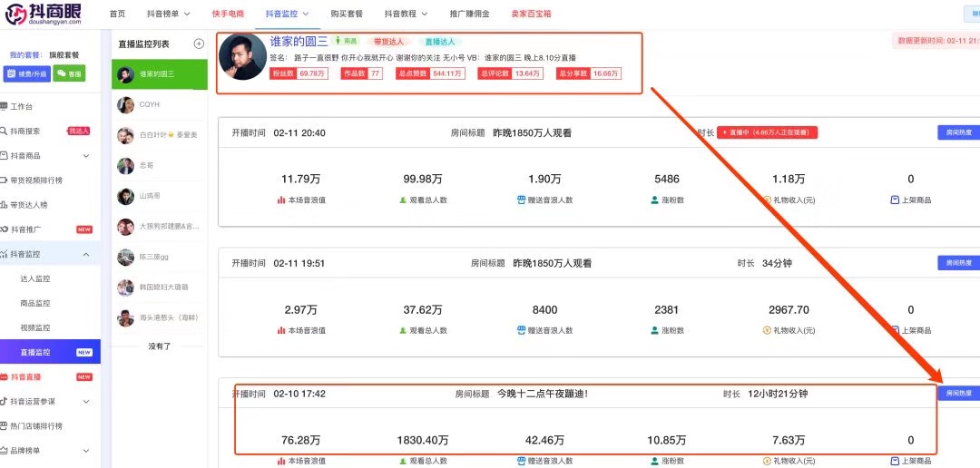Click the 2967.70 礼物收入 value
980x468 pixels.
(x=789, y=310)
